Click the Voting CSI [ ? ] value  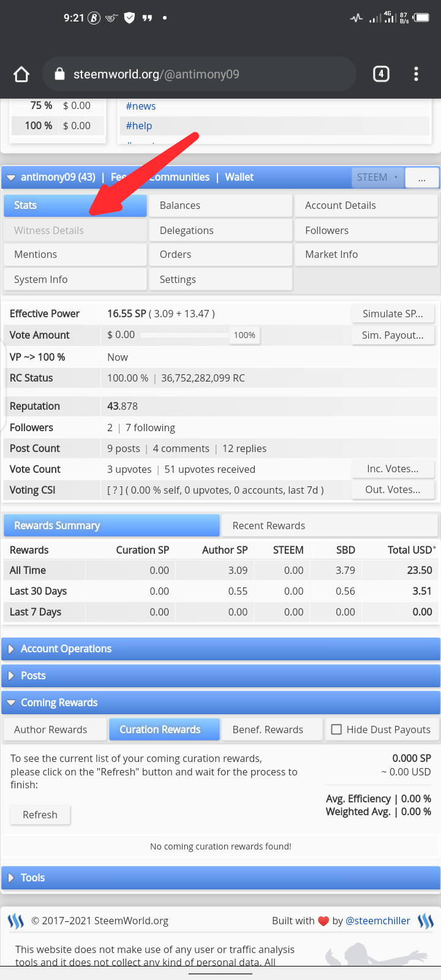coord(115,490)
